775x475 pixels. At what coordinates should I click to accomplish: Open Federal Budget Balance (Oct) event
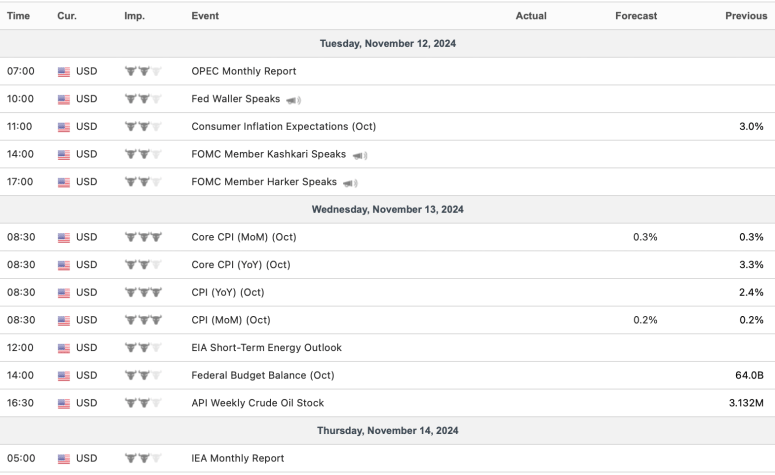click(x=262, y=376)
